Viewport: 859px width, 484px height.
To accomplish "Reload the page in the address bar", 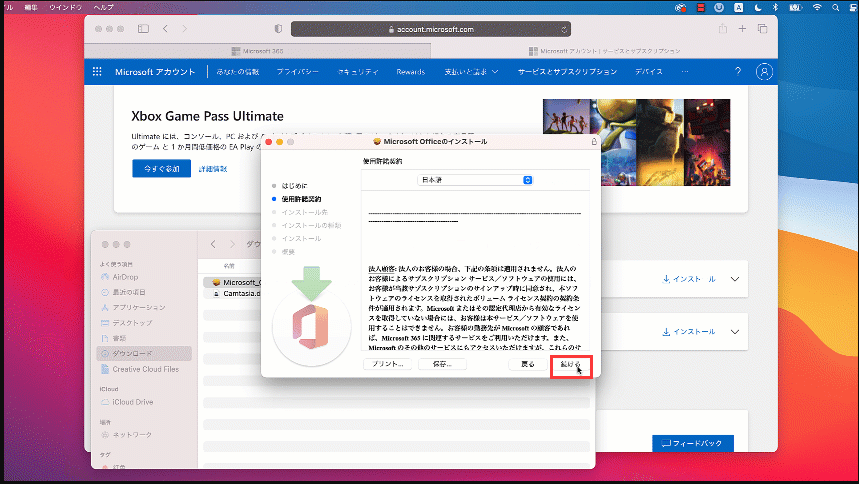I will click(x=566, y=30).
